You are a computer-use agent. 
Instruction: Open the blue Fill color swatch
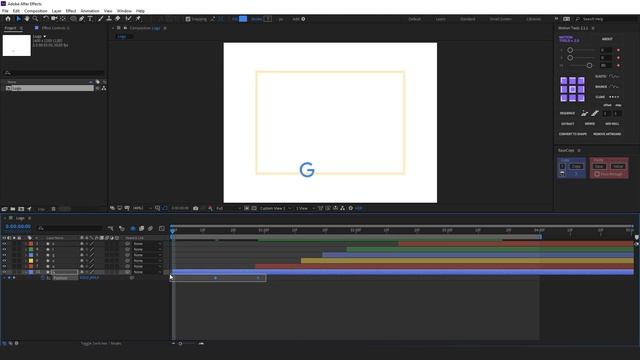(x=243, y=19)
